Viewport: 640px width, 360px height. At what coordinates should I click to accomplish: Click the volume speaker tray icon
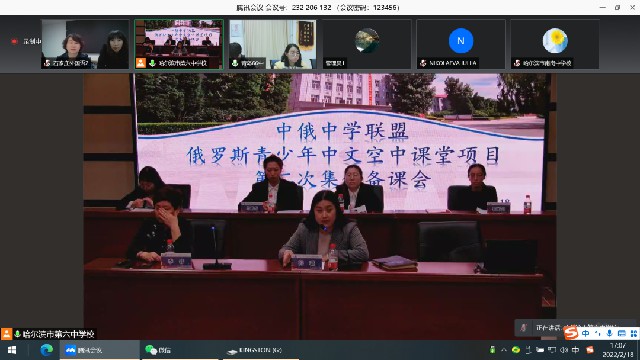pyautogui.click(x=564, y=350)
